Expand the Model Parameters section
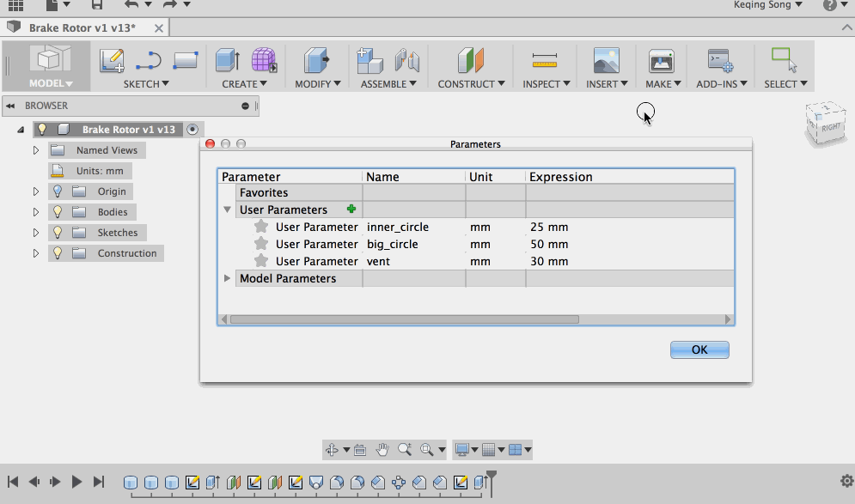This screenshot has width=855, height=504. (x=227, y=278)
